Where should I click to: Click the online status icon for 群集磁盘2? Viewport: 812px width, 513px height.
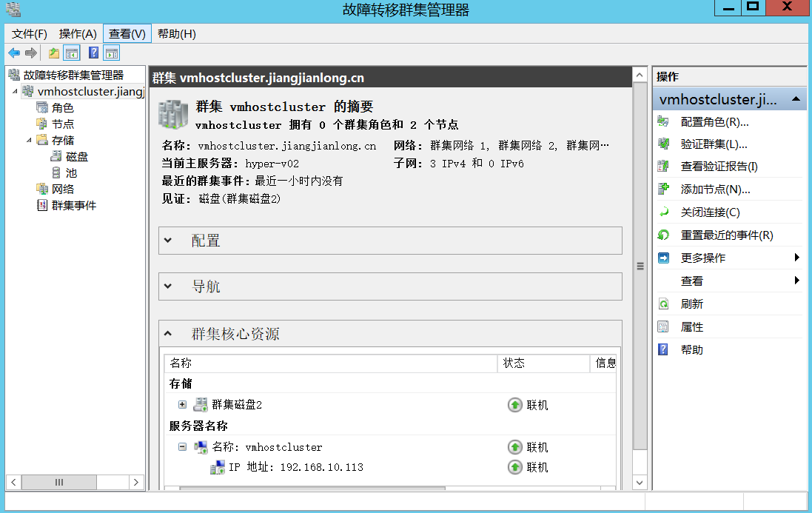coord(514,405)
